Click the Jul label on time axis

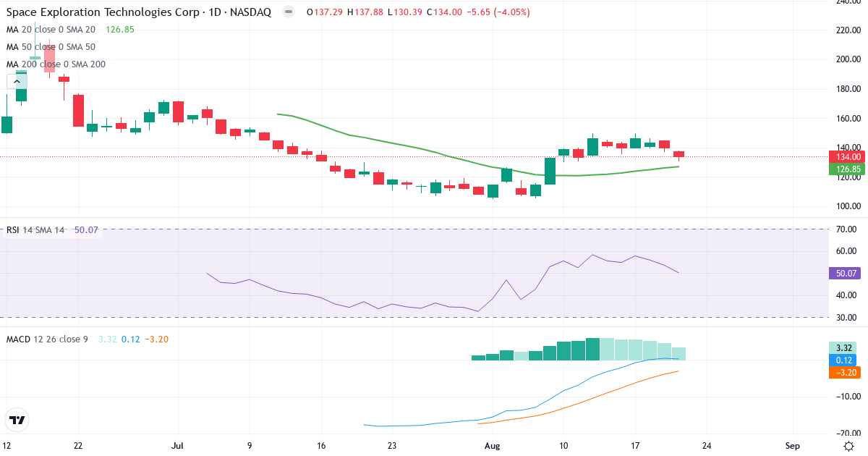pos(178,446)
